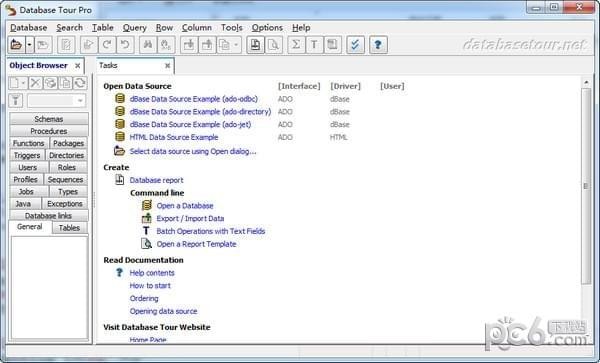The image size is (600, 363).
Task: Click the copy data toolbar icon
Action: pyautogui.click(x=224, y=45)
